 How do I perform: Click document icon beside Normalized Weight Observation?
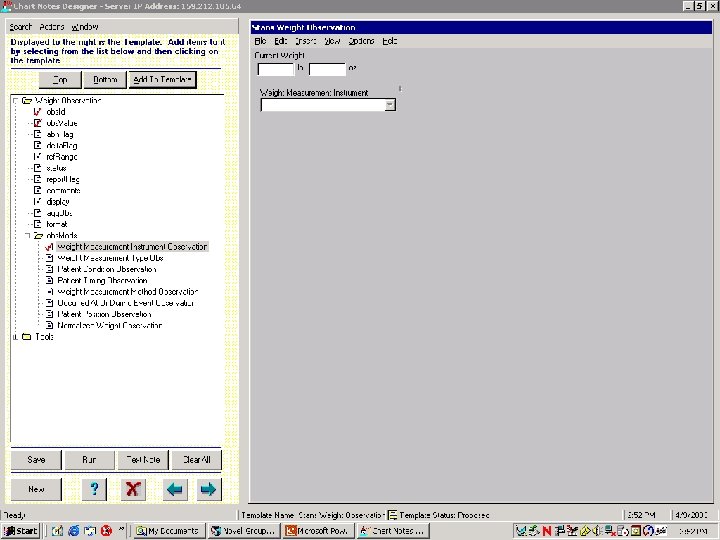(x=49, y=325)
